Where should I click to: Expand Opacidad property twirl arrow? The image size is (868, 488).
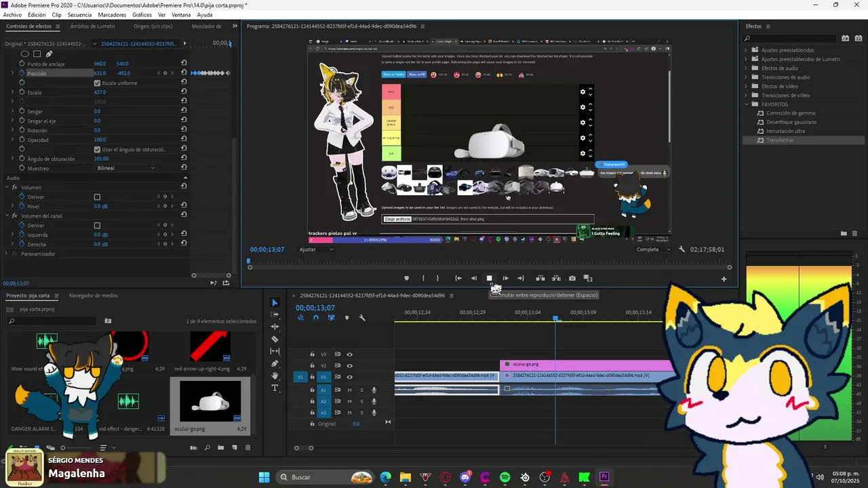[12, 140]
